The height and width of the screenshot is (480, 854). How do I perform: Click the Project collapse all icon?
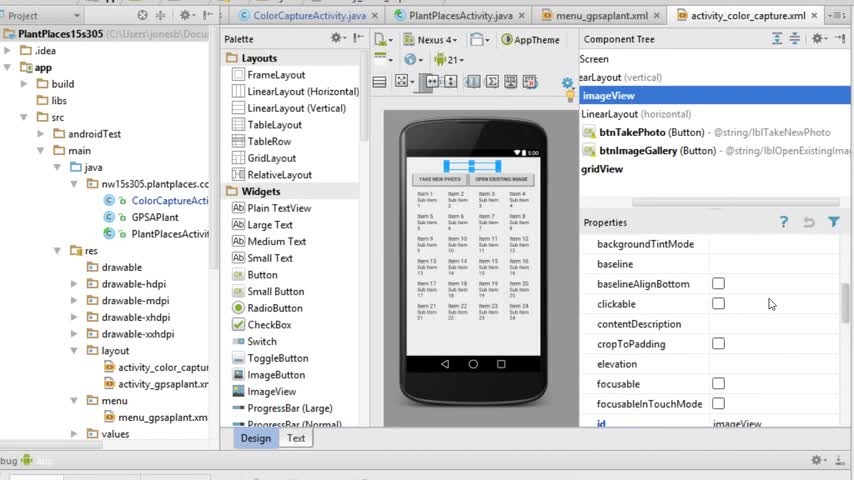point(160,15)
